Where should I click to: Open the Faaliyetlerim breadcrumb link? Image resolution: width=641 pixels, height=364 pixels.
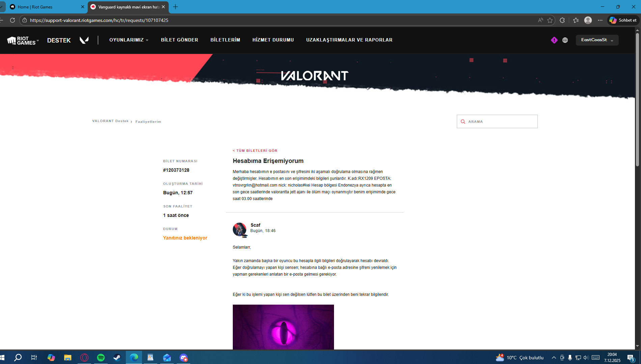pos(148,122)
